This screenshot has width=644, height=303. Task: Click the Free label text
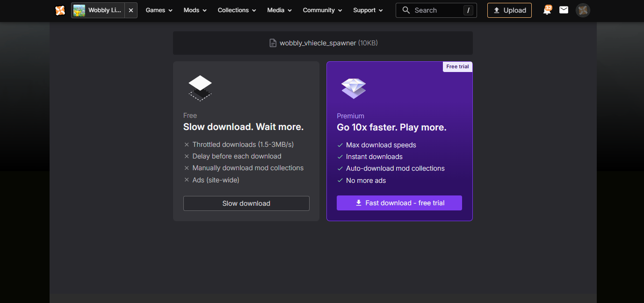190,115
